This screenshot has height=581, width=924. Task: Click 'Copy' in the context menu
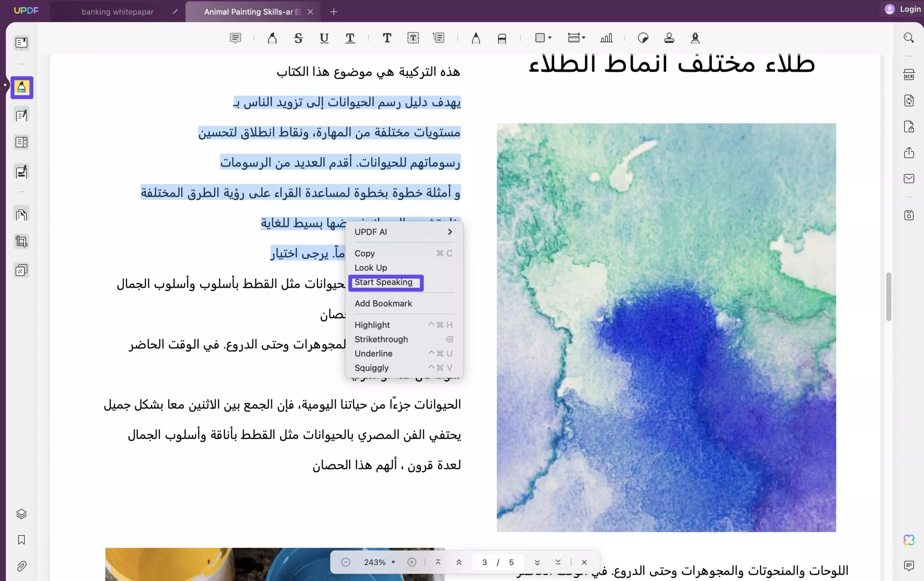[x=364, y=253]
